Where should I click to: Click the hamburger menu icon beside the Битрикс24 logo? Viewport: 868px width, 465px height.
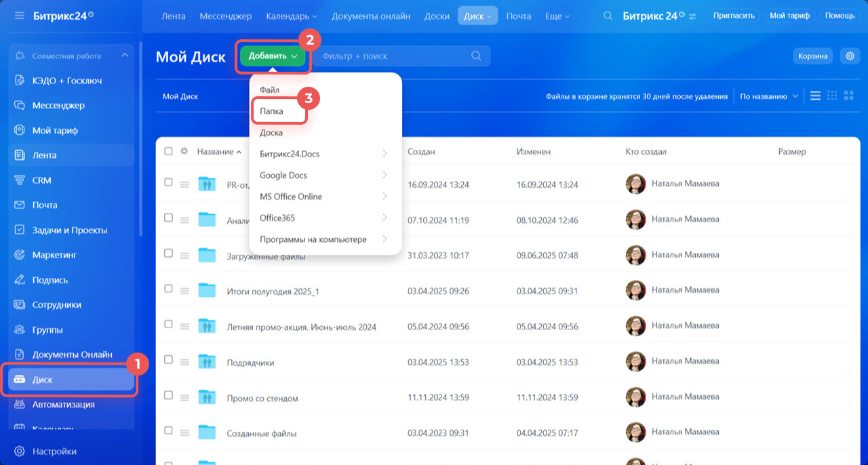click(x=19, y=15)
